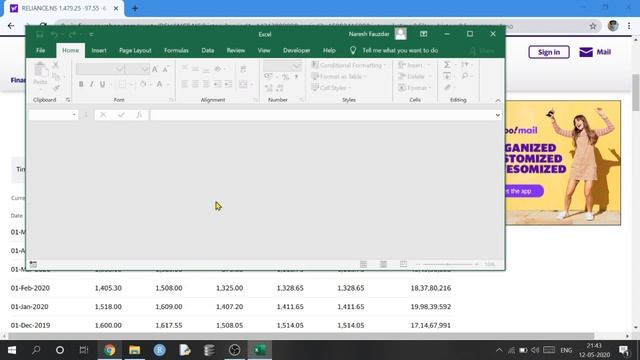Click the Merge & Center icon

[243, 84]
